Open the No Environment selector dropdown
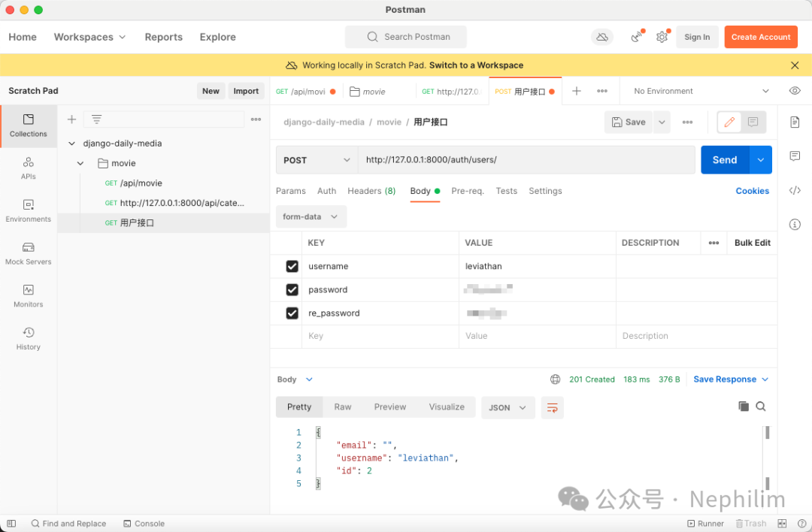 click(700, 91)
